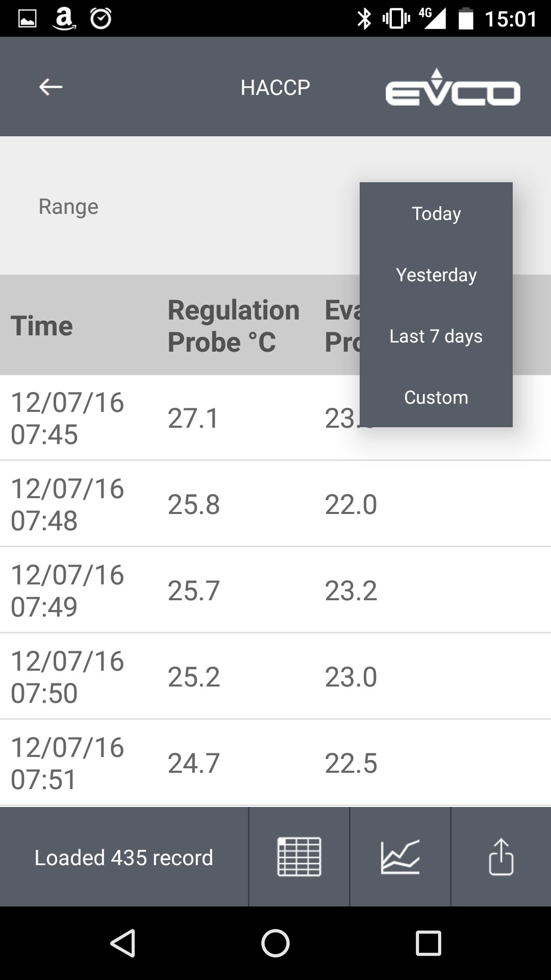Select Today from range menu
The width and height of the screenshot is (551, 980).
click(x=436, y=213)
